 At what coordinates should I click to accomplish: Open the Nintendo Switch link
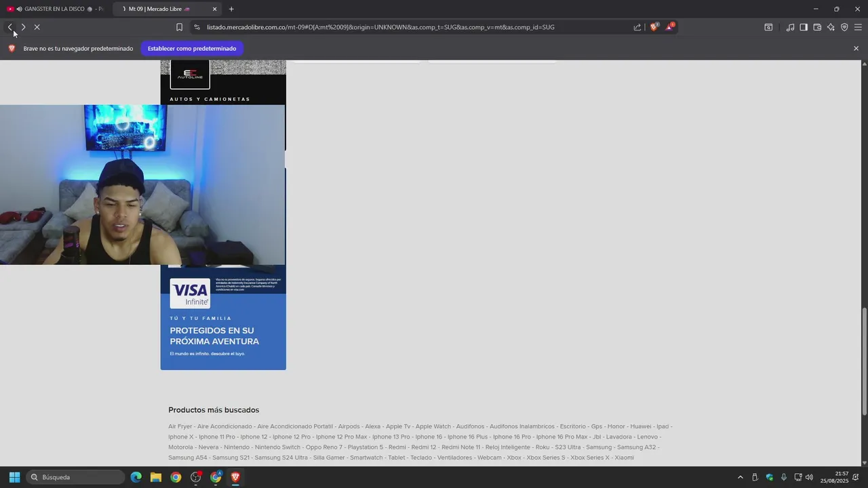277,447
